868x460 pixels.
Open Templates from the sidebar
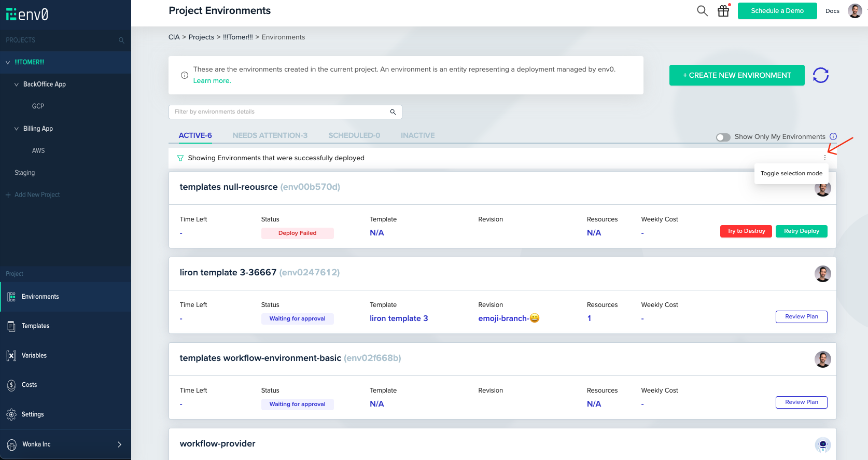(x=35, y=326)
